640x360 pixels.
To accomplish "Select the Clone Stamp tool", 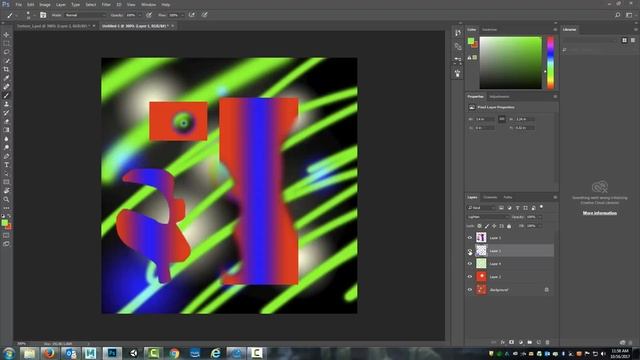I will (6, 104).
